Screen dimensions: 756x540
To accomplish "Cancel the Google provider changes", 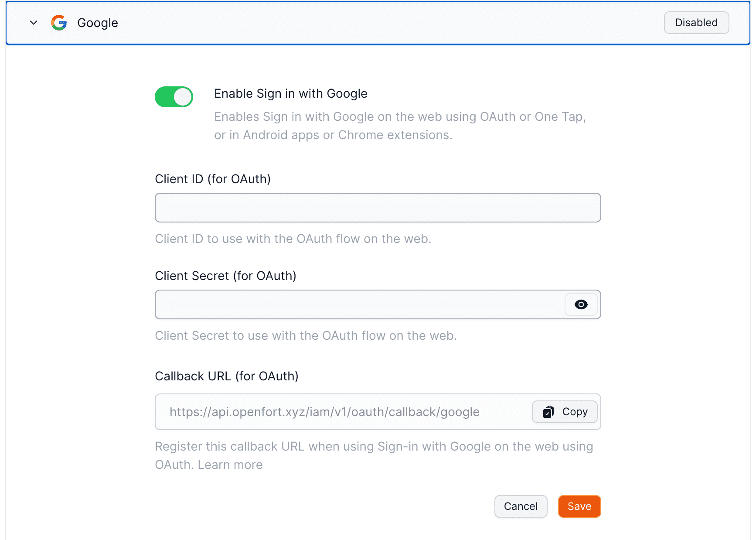I will click(x=521, y=506).
